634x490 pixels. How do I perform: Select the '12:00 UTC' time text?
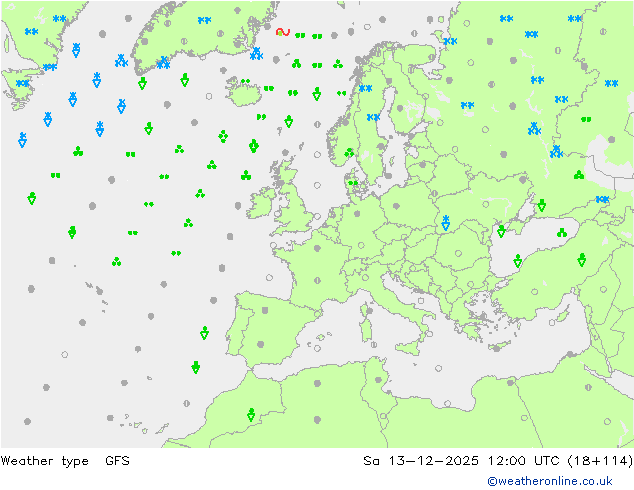[x=524, y=460]
